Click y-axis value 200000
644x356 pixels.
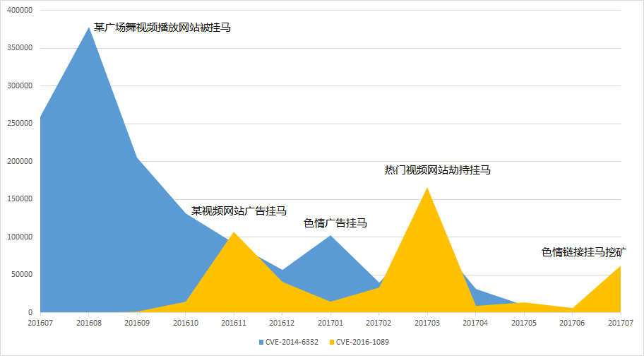pyautogui.click(x=20, y=161)
